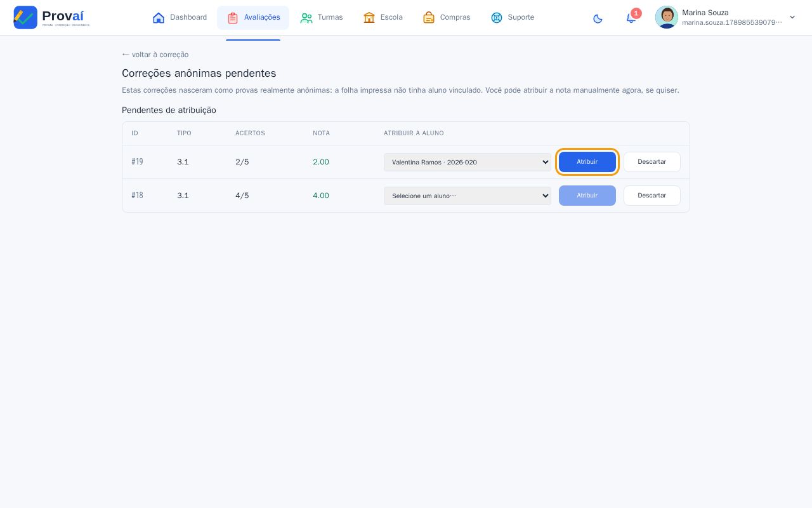Viewport: 812px width, 508px height.
Task: Open notifications bell icon
Action: (631, 18)
